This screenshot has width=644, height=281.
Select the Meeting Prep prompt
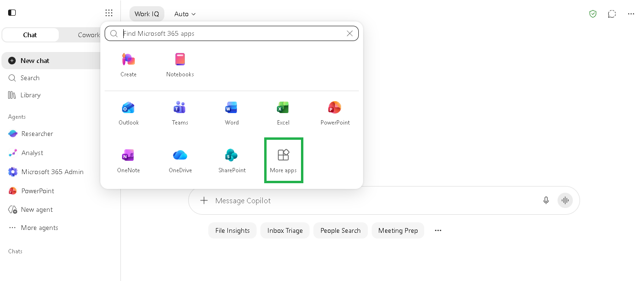click(398, 230)
